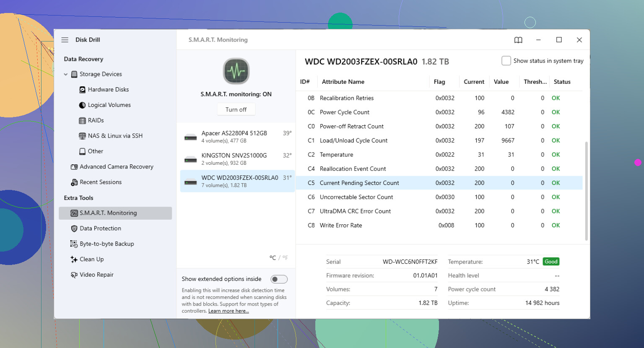Switch temperature unit to Fahrenheit
644x348 pixels.
click(285, 258)
